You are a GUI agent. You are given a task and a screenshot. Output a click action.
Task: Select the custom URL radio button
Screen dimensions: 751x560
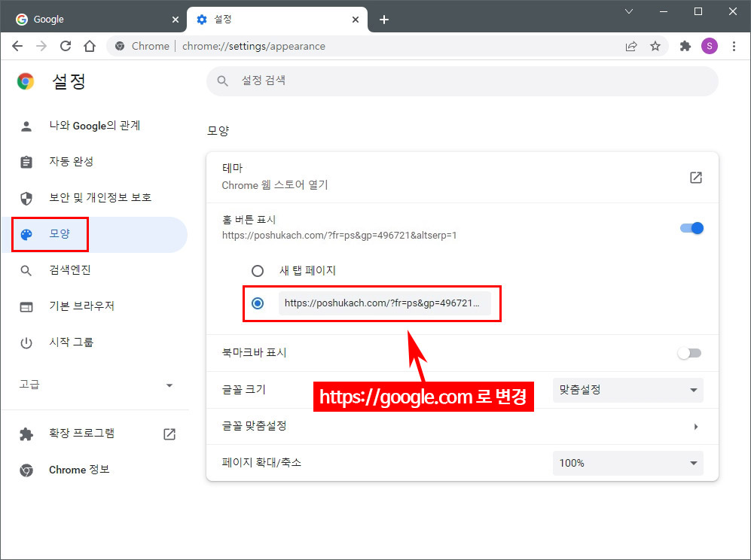pos(258,303)
